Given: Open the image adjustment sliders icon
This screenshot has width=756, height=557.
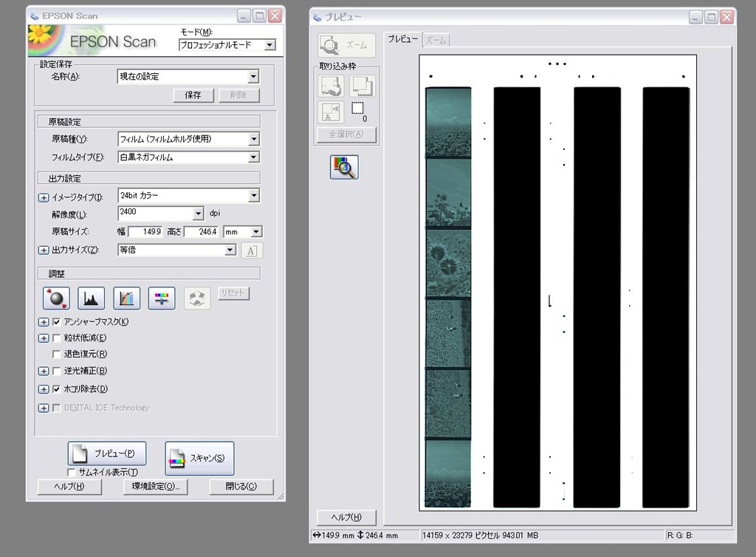Looking at the screenshot, I should (x=162, y=298).
